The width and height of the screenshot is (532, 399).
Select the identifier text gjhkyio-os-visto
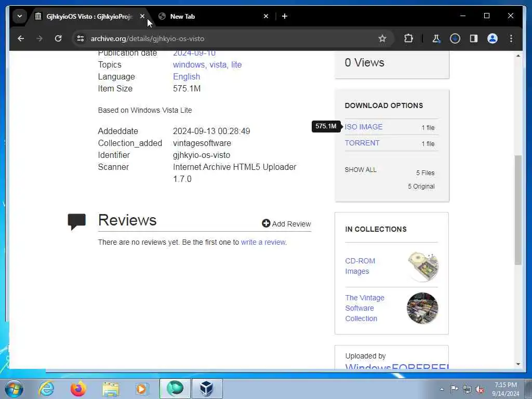tap(202, 155)
